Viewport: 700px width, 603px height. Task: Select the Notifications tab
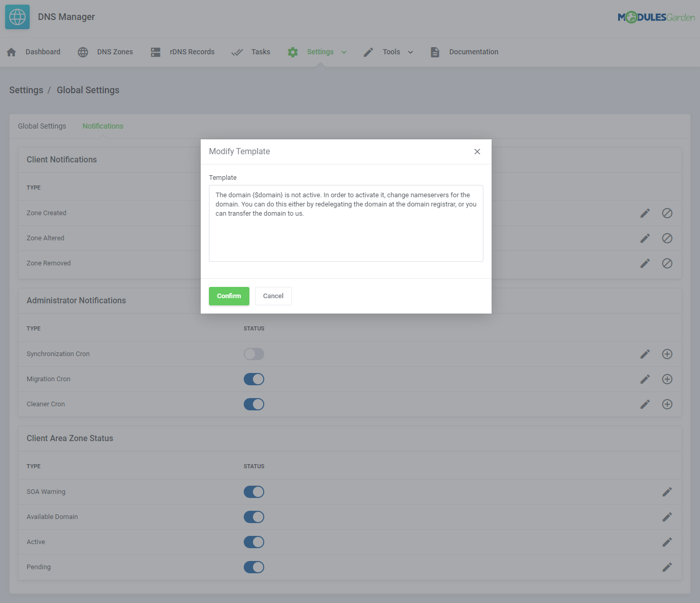[102, 126]
